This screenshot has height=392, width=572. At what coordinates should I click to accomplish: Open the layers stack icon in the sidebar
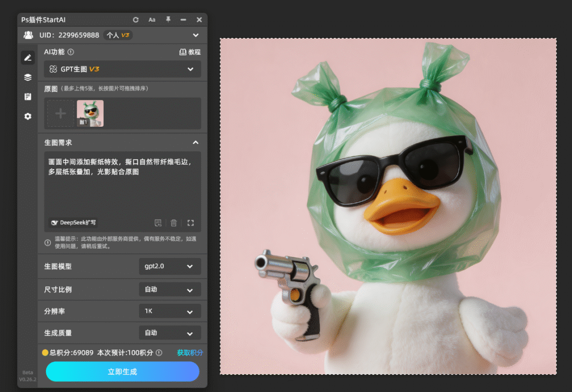point(28,77)
